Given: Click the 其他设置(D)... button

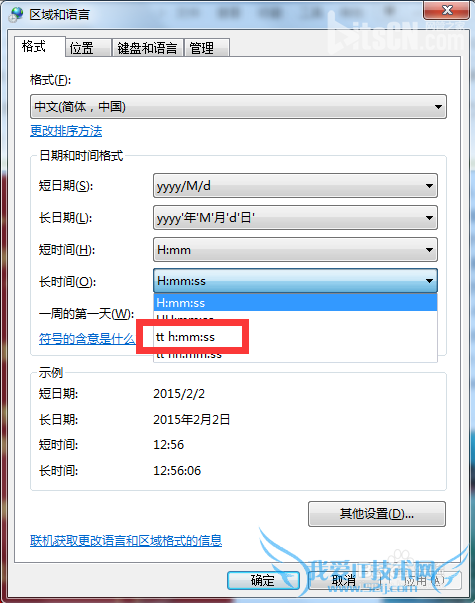Looking at the screenshot, I should [x=377, y=514].
